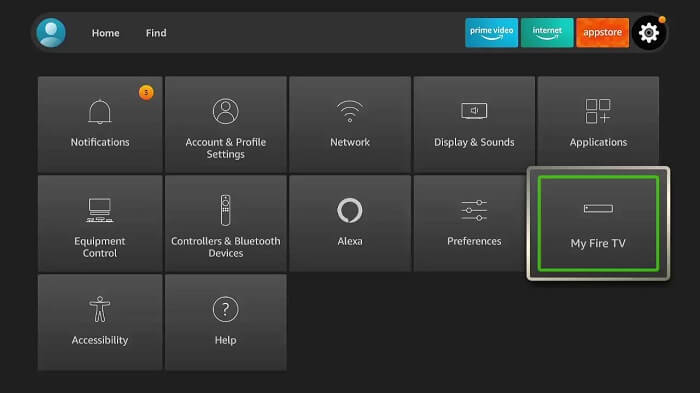
Task: Select the Settings gear icon
Action: 649,33
